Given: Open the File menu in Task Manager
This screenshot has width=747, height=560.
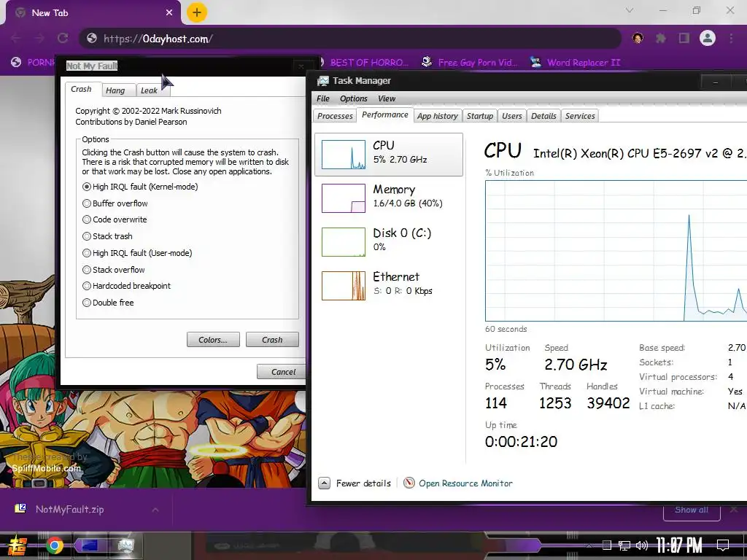Looking at the screenshot, I should [323, 98].
